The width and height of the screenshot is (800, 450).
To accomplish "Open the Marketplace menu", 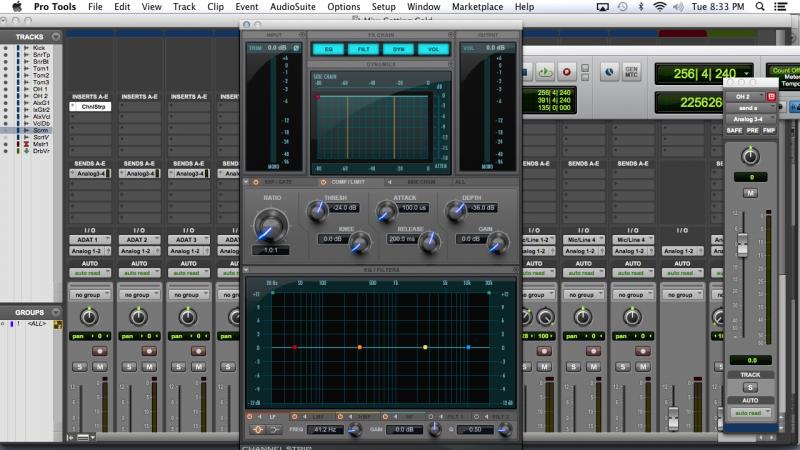I will pos(478,7).
